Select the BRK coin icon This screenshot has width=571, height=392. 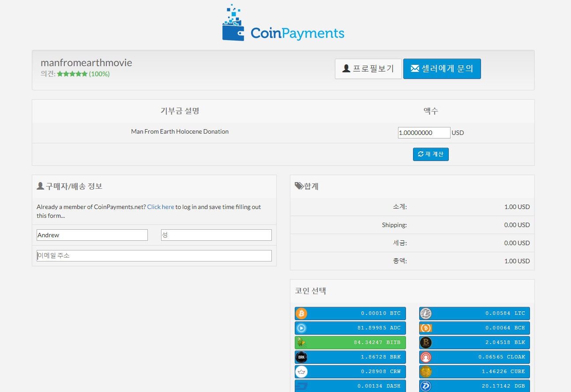pos(301,357)
